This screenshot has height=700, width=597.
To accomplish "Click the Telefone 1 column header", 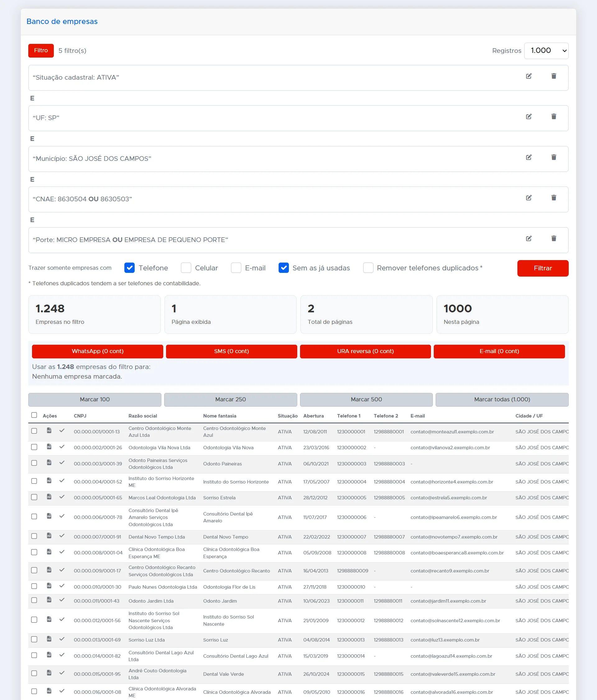I will coord(349,416).
